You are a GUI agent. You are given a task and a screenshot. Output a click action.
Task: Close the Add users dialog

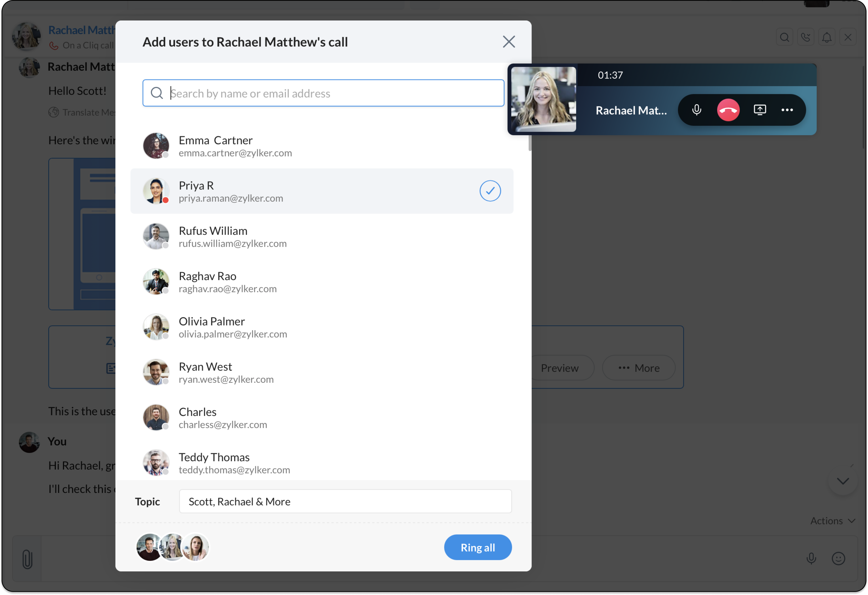click(509, 42)
